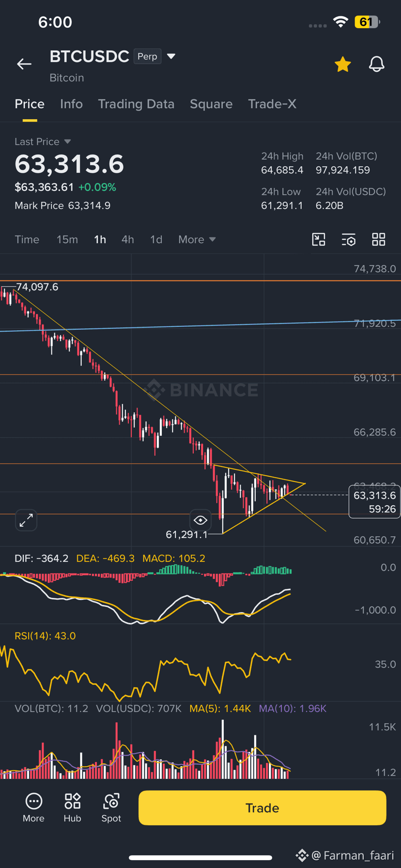Viewport: 401px width, 868px height.
Task: Tap the MACD: 105.2 indicator value
Action: click(174, 558)
